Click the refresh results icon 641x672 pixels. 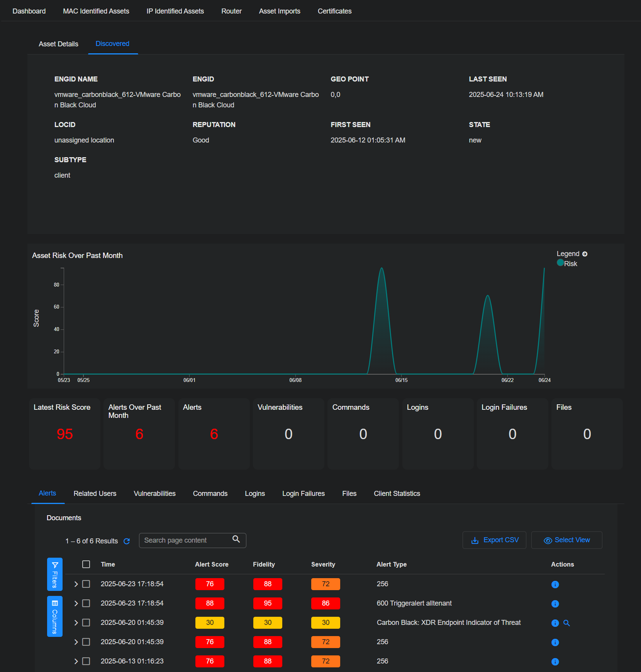point(126,541)
